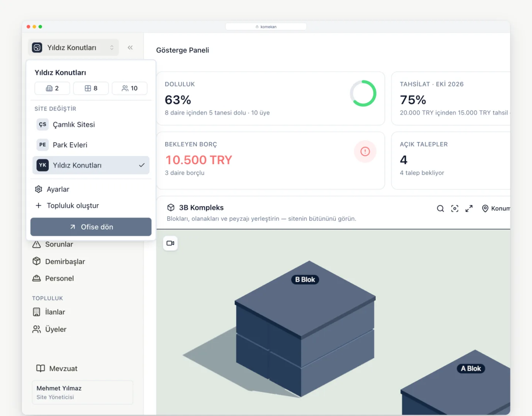
Task: Click the Konum location pin button
Action: (x=496, y=209)
